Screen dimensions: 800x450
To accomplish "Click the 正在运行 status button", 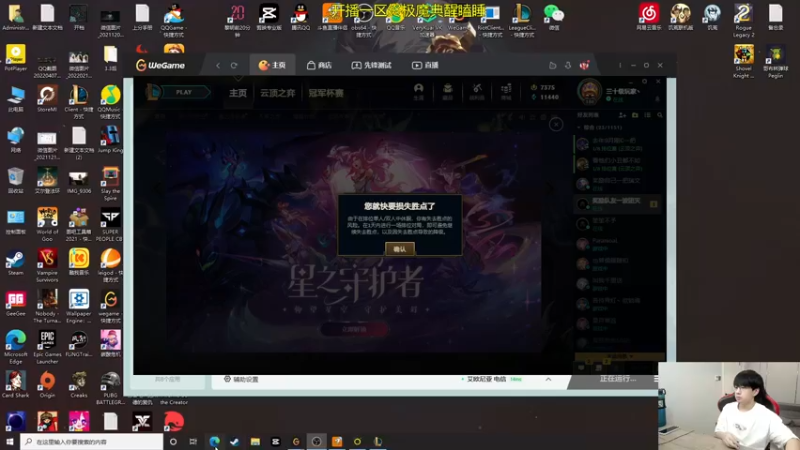I will click(618, 379).
